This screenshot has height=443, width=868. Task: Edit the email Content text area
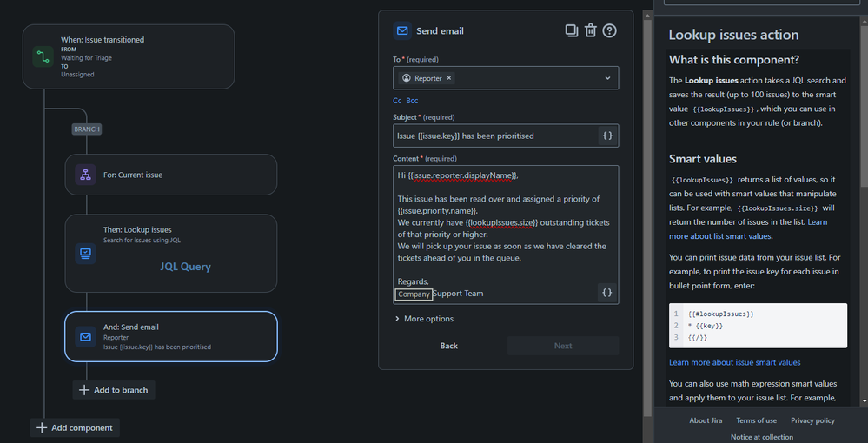pos(506,235)
